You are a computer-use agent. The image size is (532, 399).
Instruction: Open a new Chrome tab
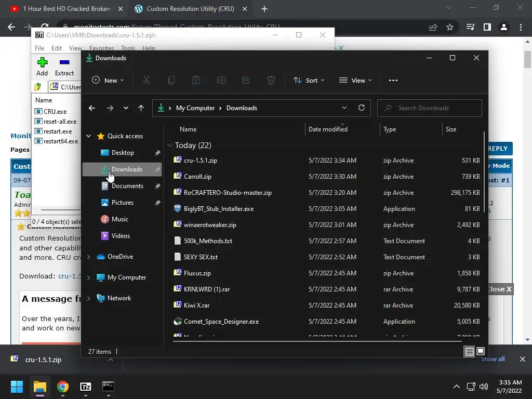tap(264, 9)
